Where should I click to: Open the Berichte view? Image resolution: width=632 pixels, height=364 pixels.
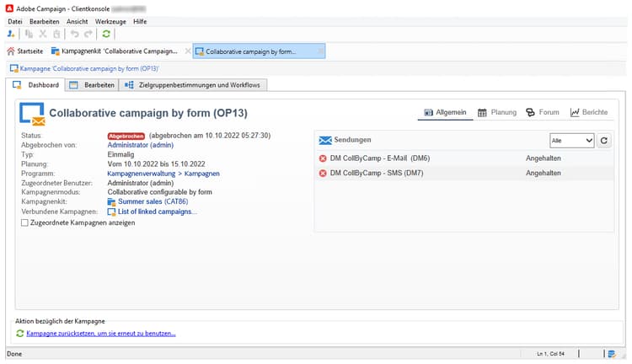pyautogui.click(x=589, y=112)
